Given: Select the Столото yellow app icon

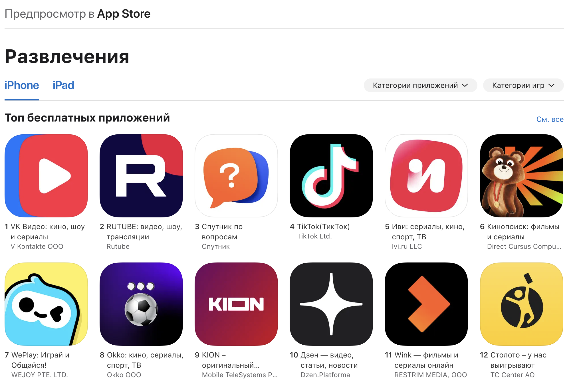Looking at the screenshot, I should point(522,304).
